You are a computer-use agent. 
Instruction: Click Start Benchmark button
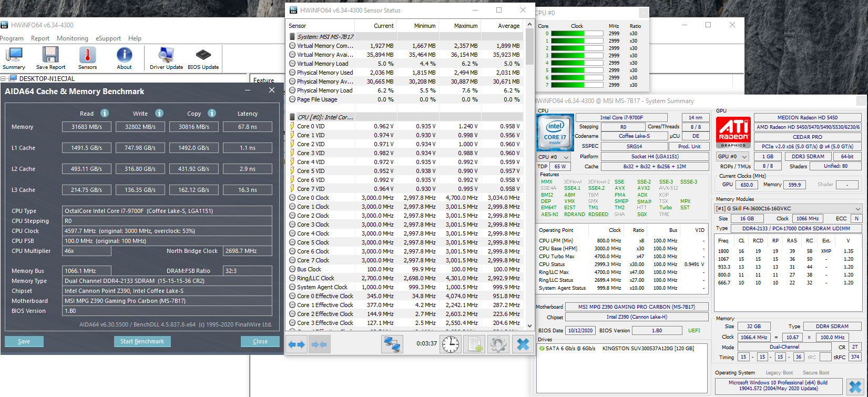[142, 341]
